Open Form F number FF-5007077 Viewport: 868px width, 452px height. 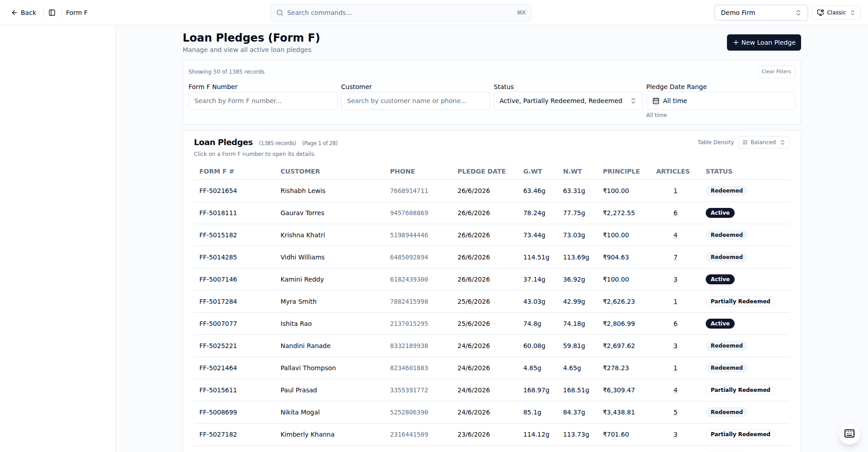[218, 324]
